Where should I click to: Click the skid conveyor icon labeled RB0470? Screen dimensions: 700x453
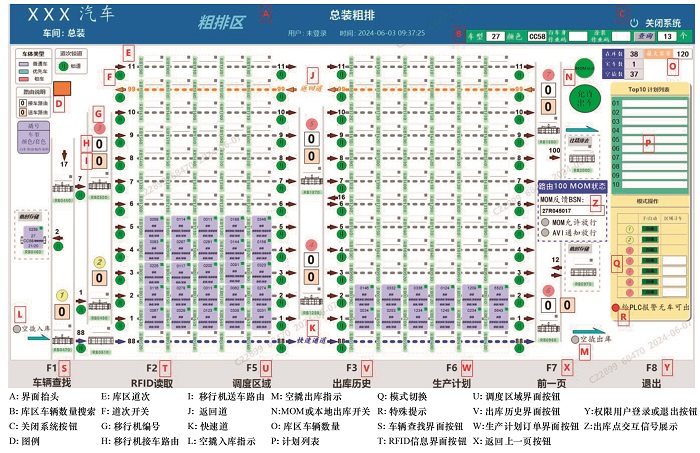pyautogui.click(x=63, y=341)
